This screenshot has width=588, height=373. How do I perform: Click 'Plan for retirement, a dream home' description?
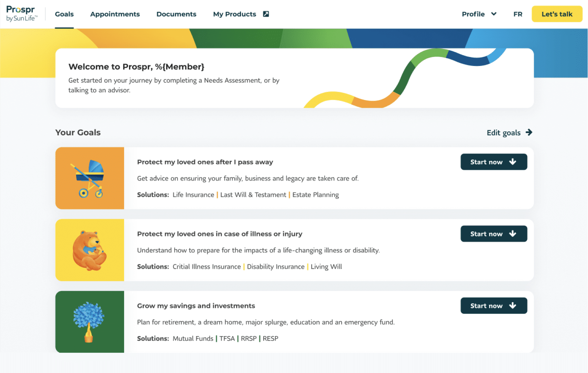[x=266, y=322]
